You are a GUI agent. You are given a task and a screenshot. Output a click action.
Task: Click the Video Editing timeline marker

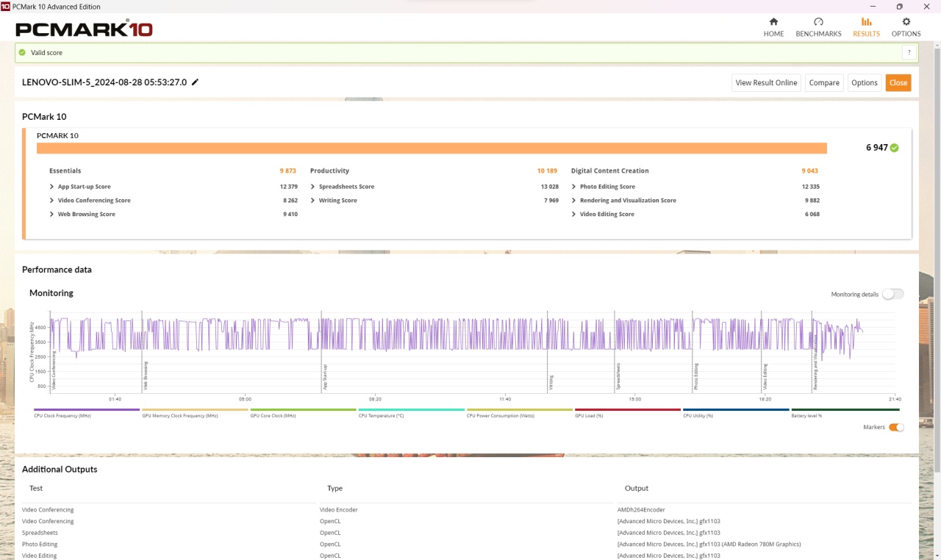[x=765, y=376]
